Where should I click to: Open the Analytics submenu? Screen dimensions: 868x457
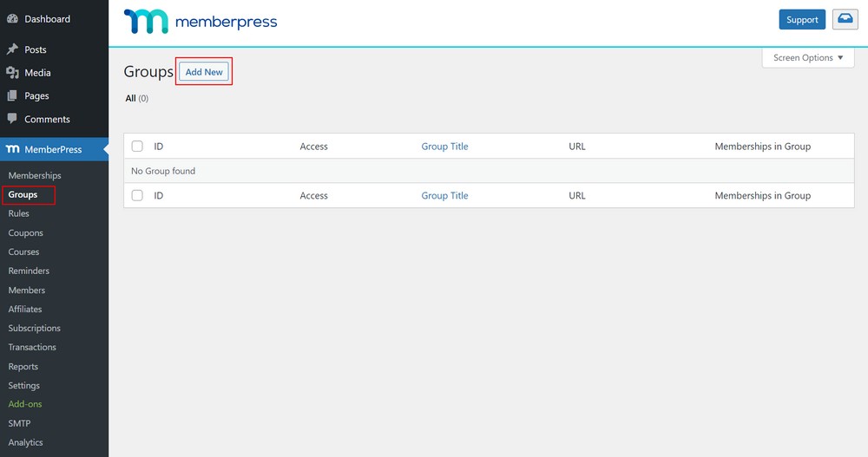(x=25, y=442)
